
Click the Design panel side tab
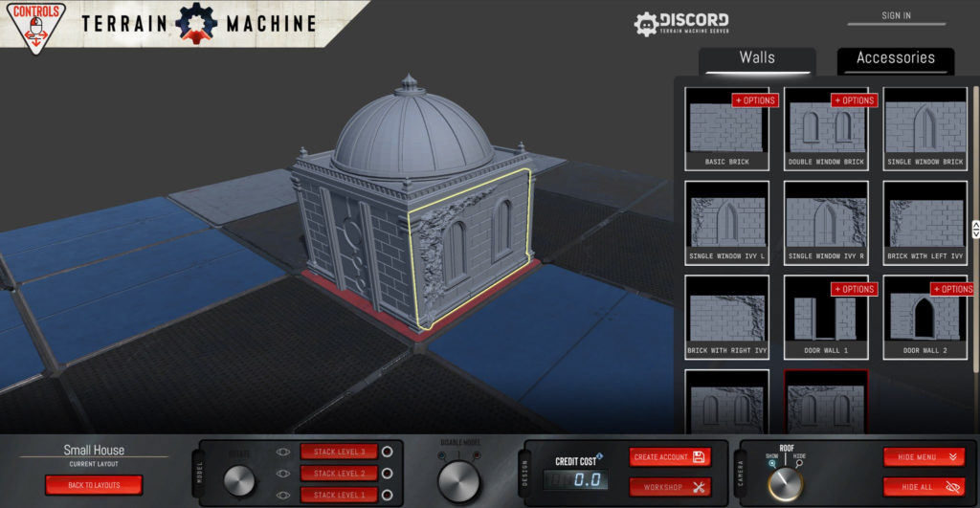tap(524, 473)
